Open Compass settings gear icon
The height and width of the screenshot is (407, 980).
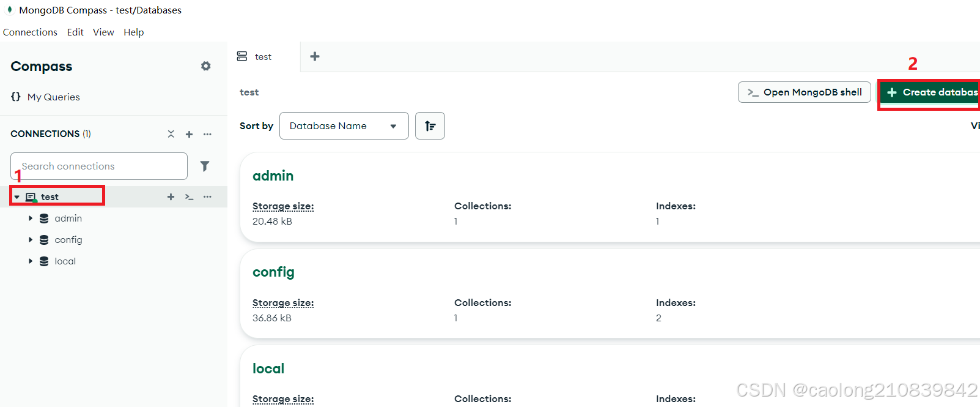pyautogui.click(x=206, y=66)
